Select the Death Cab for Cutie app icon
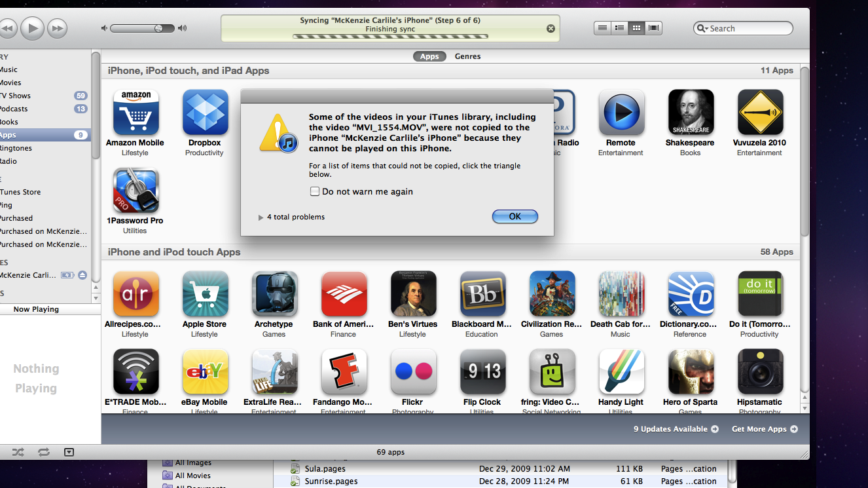Screen dimensions: 868x488 621,294
